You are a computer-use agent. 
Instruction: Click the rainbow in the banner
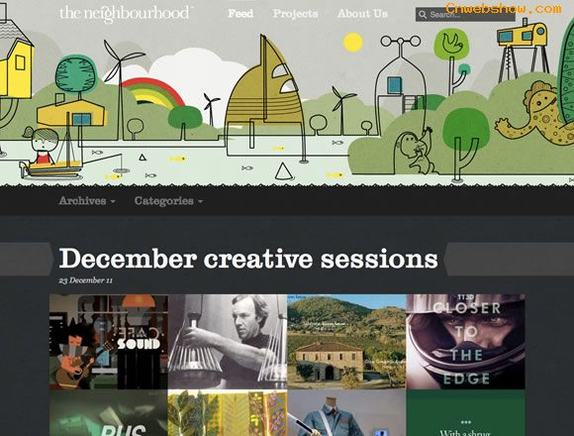click(153, 93)
